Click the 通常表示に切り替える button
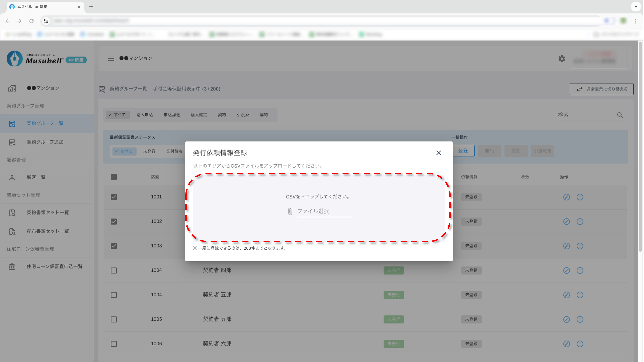 601,89
